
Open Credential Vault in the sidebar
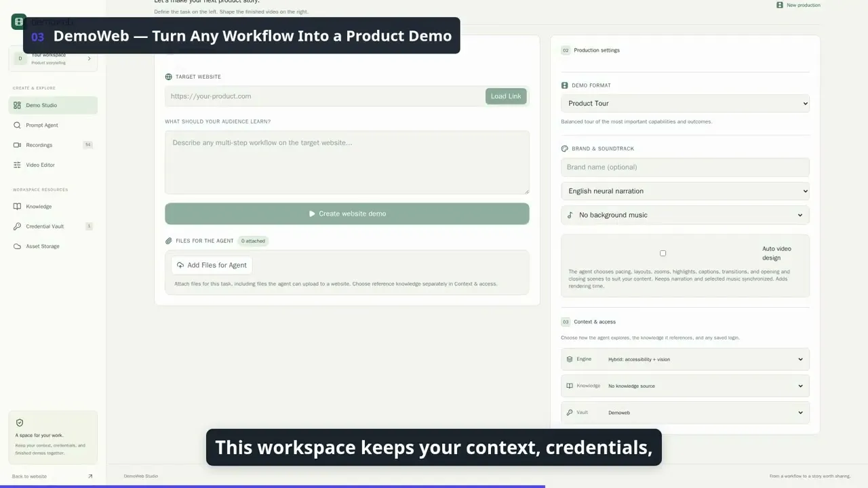click(x=53, y=226)
